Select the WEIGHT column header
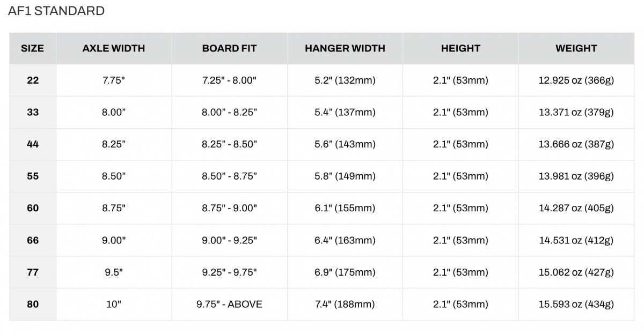This screenshot has width=644, height=333. coord(576,48)
